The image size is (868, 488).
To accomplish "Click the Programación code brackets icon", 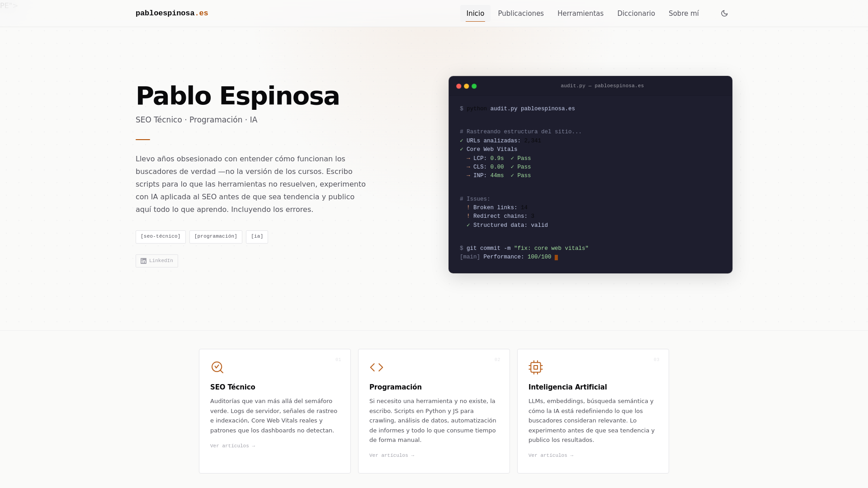I will coord(377,367).
